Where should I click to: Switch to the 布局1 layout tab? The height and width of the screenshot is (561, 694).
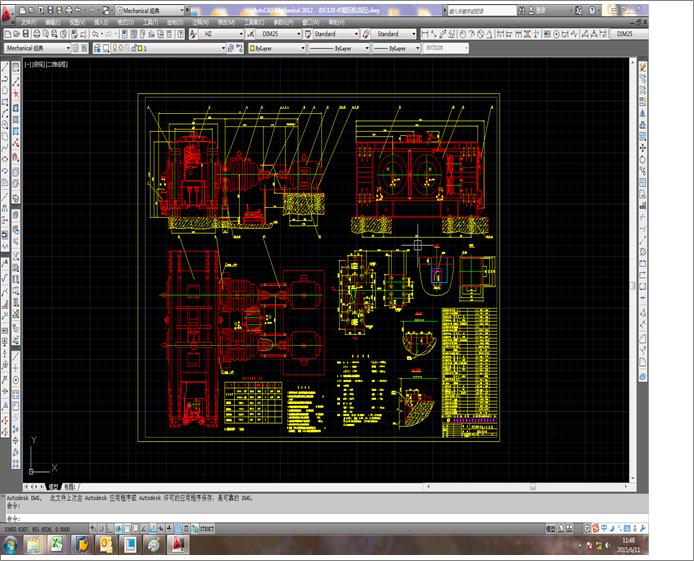click(68, 486)
